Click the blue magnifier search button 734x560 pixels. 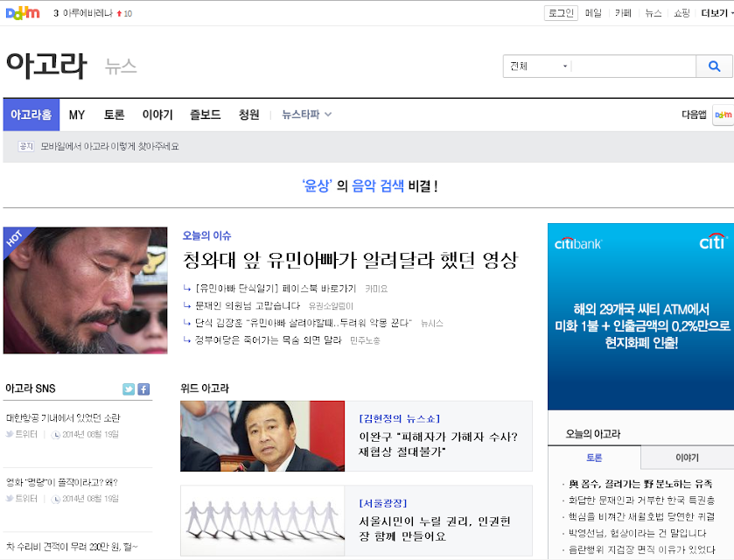[714, 66]
